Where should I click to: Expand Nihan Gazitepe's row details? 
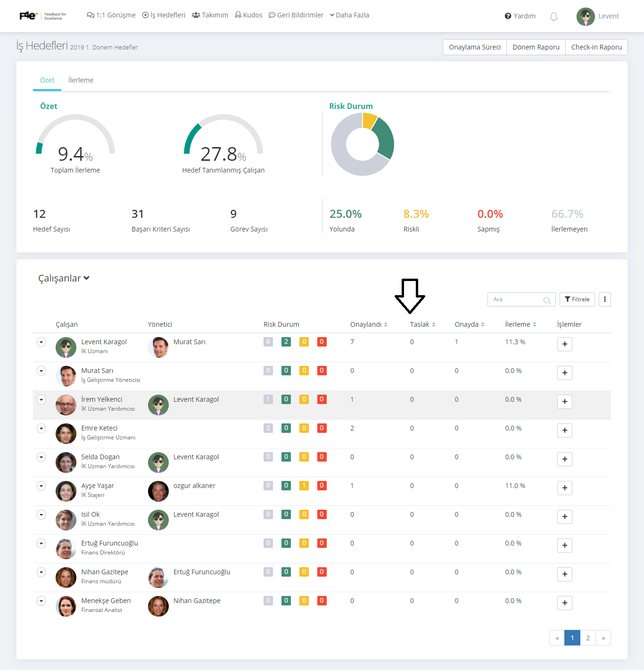[x=41, y=572]
